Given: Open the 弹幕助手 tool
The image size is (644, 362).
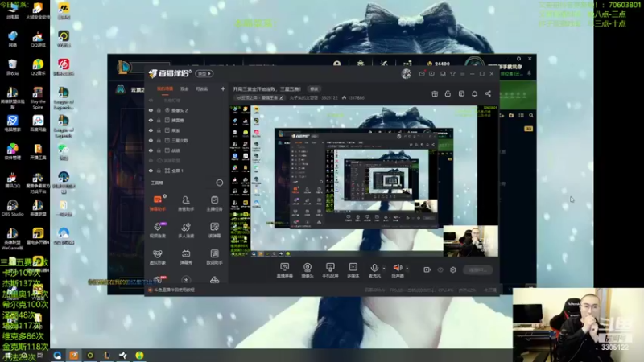Looking at the screenshot, I should pyautogui.click(x=158, y=204).
